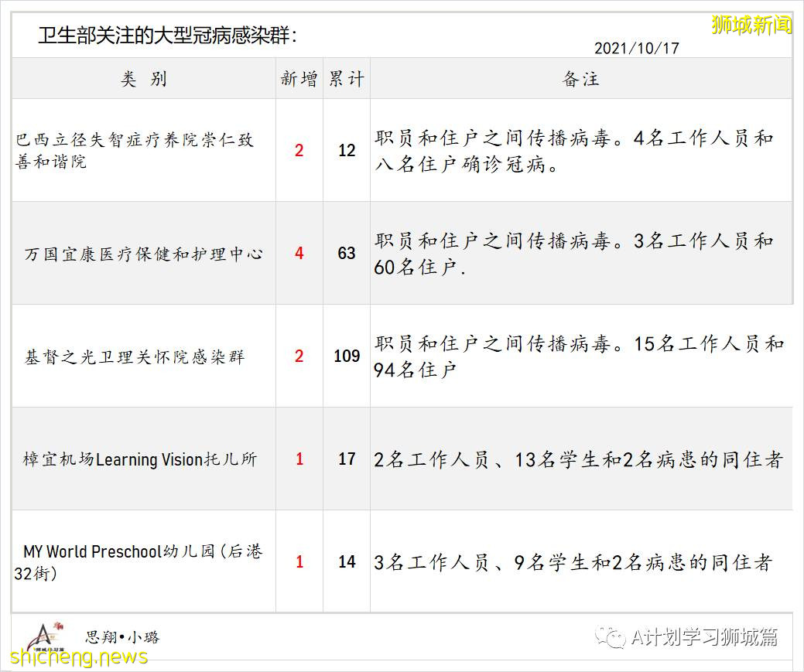Viewport: 804px width, 672px height.
Task: Select the 备注 column header
Action: pos(579,78)
